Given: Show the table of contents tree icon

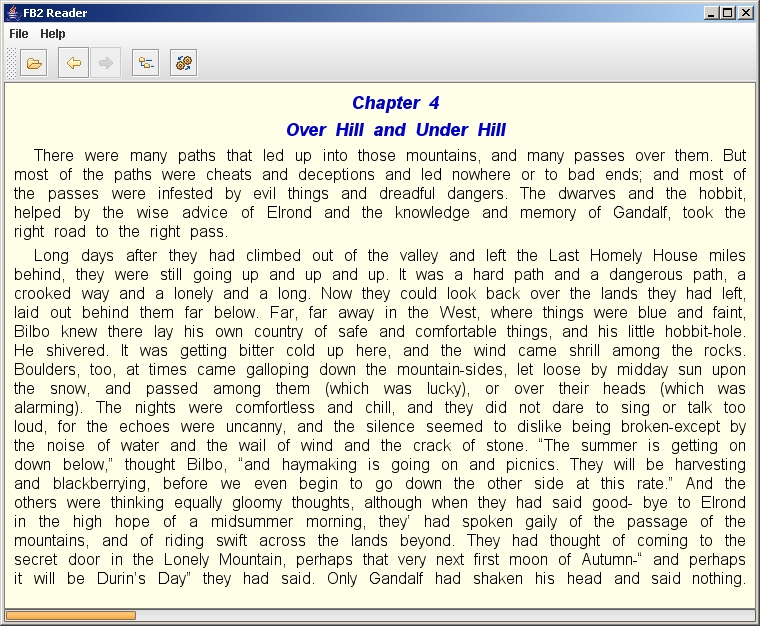Looking at the screenshot, I should pos(145,63).
